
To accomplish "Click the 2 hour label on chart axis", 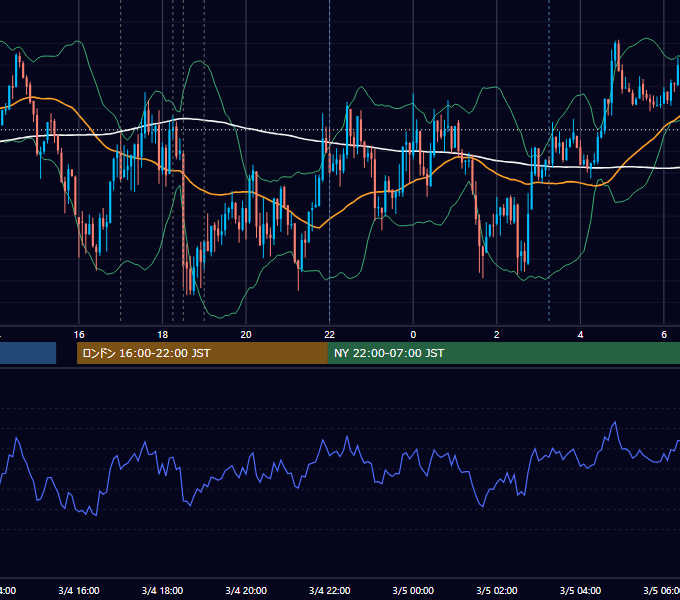I will tap(497, 334).
